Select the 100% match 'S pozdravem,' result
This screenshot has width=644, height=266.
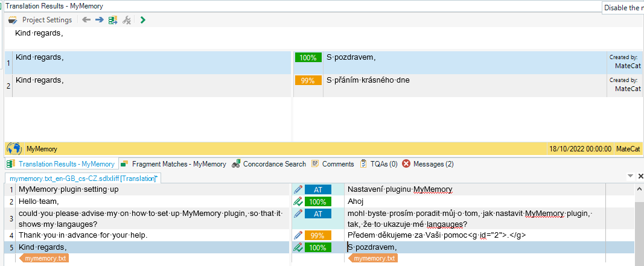click(x=351, y=57)
